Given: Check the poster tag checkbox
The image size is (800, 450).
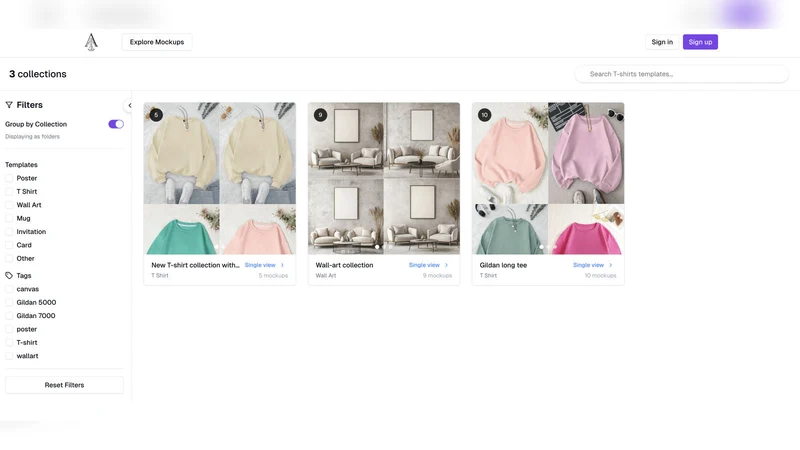Looking at the screenshot, I should pos(9,329).
